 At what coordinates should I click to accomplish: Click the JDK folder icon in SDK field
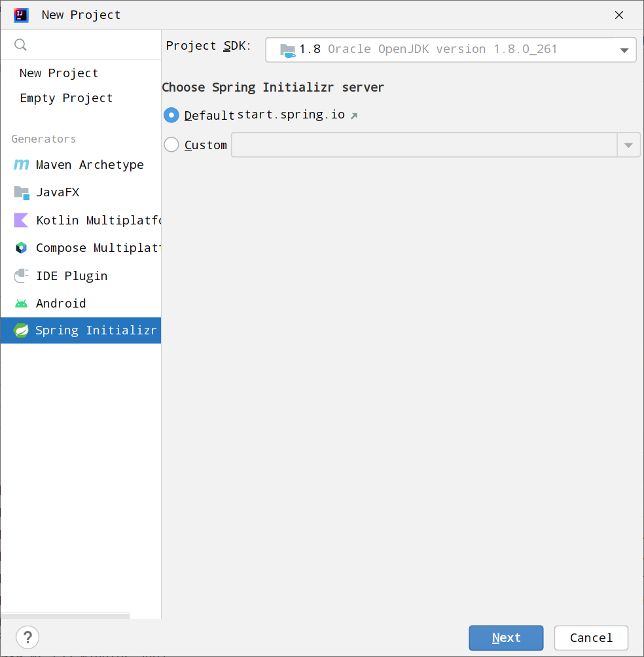[x=287, y=50]
